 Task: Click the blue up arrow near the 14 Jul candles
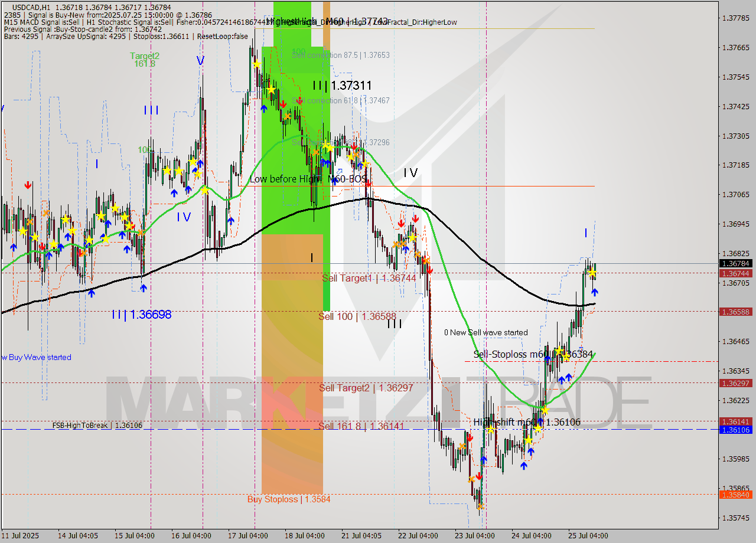coord(92,293)
